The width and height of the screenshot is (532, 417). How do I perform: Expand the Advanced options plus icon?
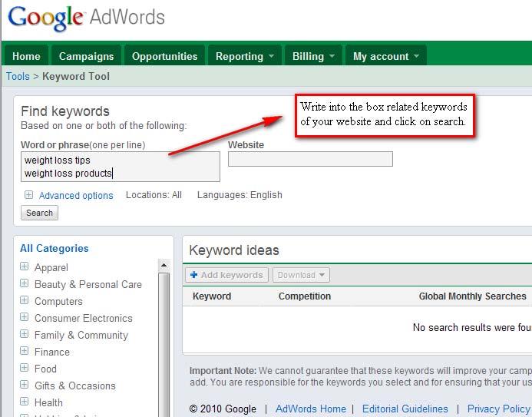coord(28,195)
